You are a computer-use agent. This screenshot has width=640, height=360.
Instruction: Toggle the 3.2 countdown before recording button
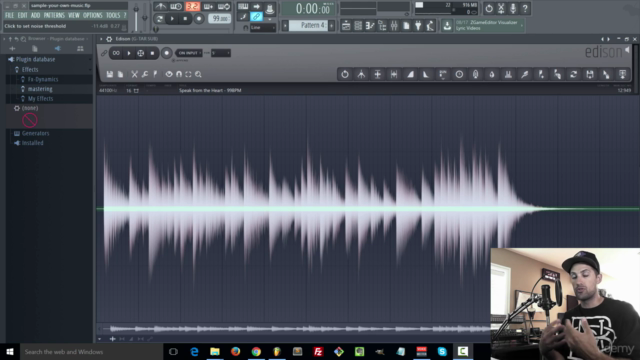coord(193,7)
